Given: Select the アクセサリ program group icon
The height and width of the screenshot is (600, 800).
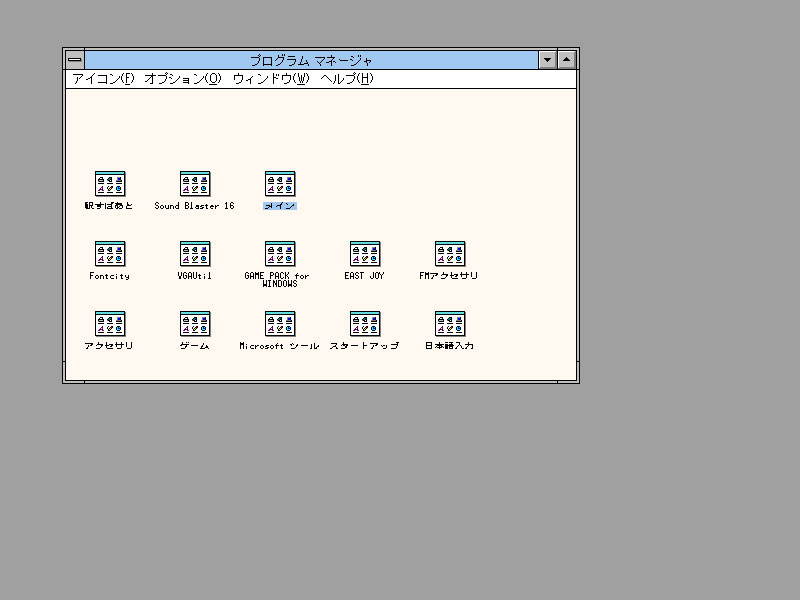Looking at the screenshot, I should pyautogui.click(x=110, y=323).
